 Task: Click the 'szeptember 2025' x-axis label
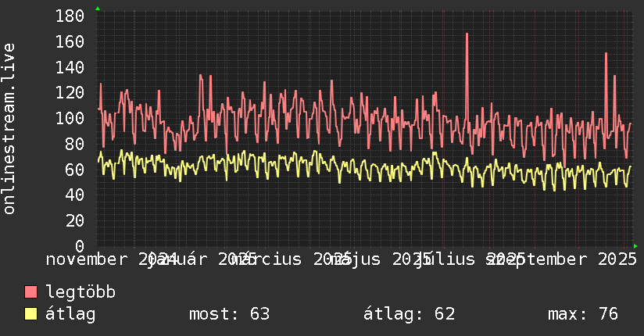tap(561, 259)
